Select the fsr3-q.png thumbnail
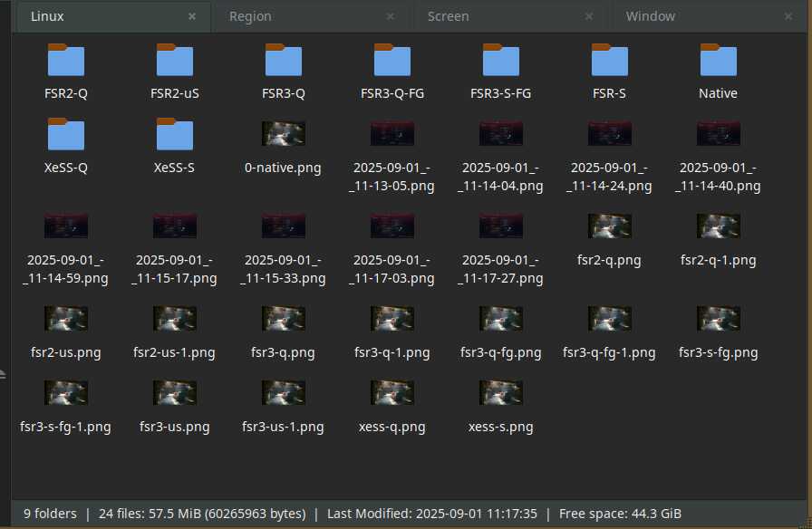 (x=284, y=318)
